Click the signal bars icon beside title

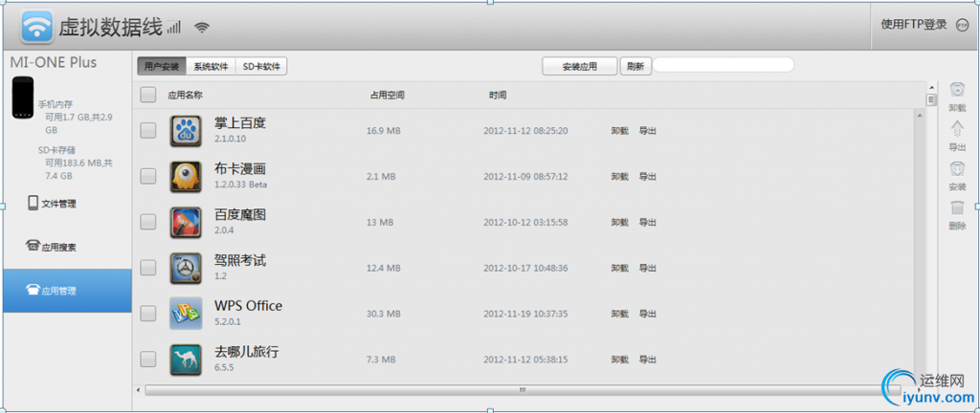click(173, 27)
